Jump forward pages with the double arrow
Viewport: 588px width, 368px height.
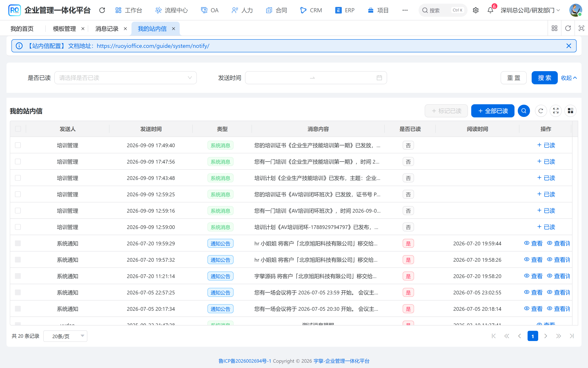click(x=559, y=336)
